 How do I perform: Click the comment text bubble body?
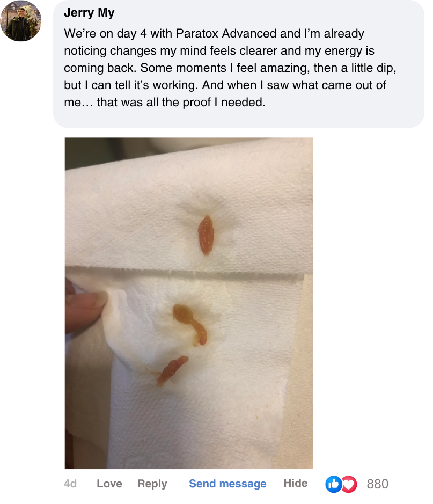[x=238, y=64]
